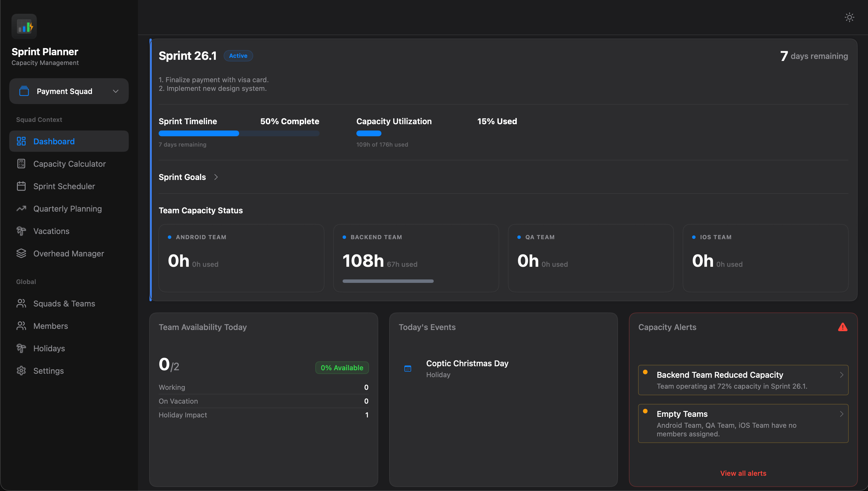Image resolution: width=868 pixels, height=491 pixels.
Task: Open Settings from the sidebar
Action: click(x=48, y=370)
